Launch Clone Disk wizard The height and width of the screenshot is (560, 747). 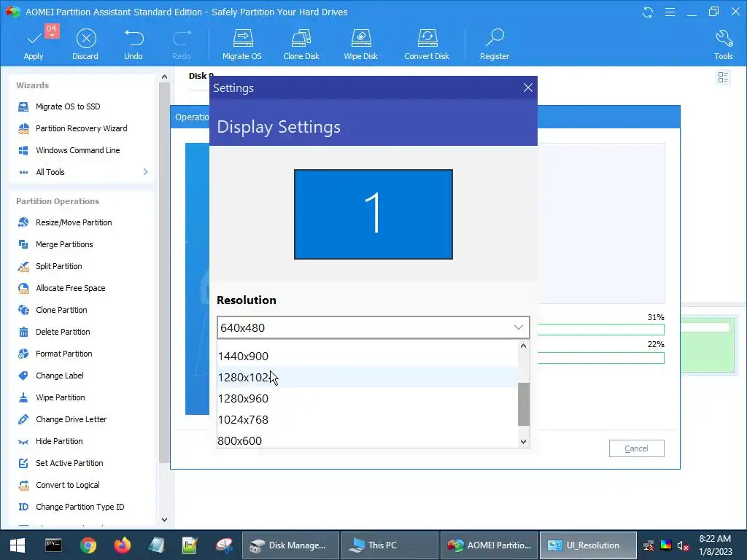tap(301, 44)
